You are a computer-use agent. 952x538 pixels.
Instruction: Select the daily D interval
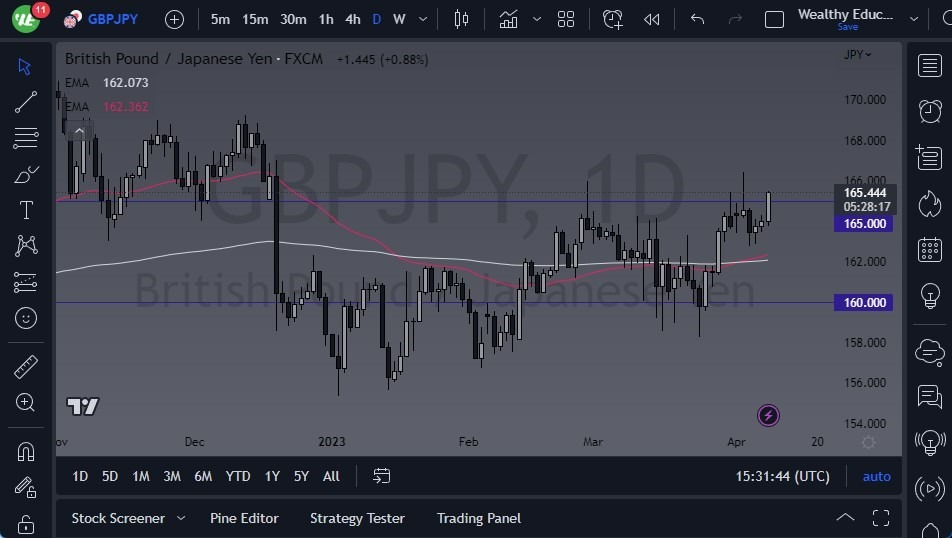pyautogui.click(x=376, y=19)
